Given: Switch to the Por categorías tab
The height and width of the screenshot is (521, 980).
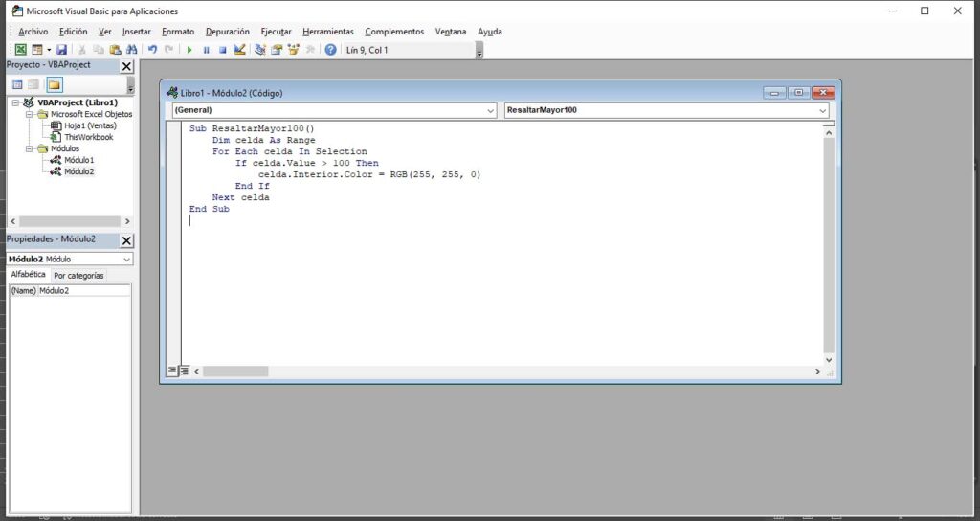Looking at the screenshot, I should point(78,275).
